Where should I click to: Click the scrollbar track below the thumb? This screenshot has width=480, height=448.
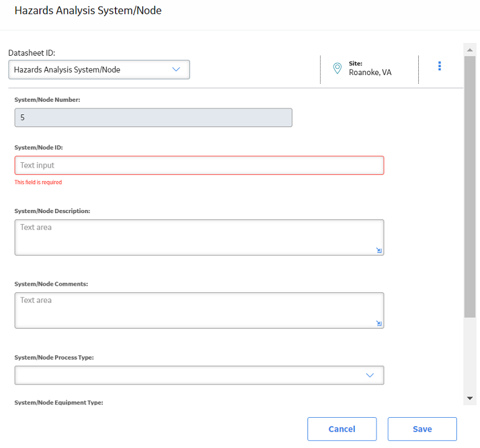tap(470, 355)
